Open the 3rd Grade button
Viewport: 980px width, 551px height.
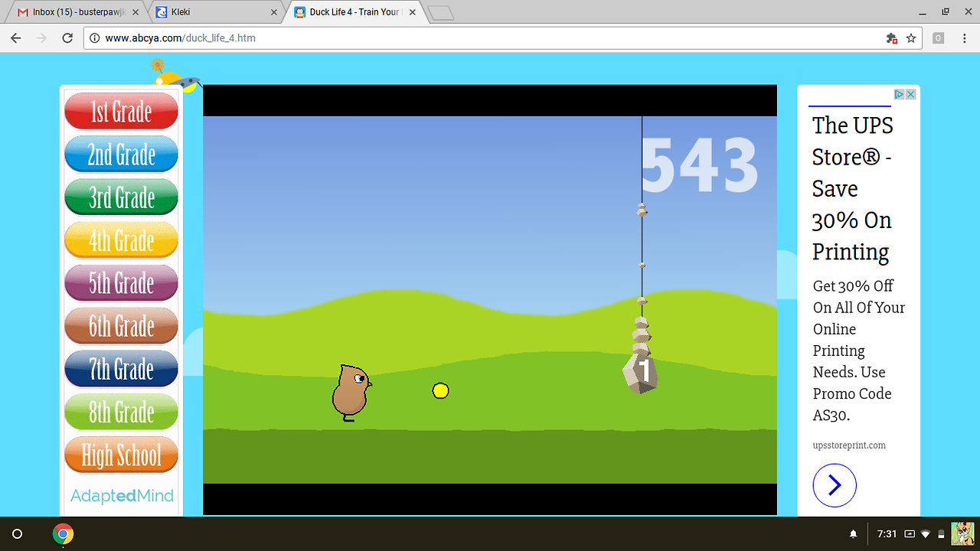coord(121,197)
